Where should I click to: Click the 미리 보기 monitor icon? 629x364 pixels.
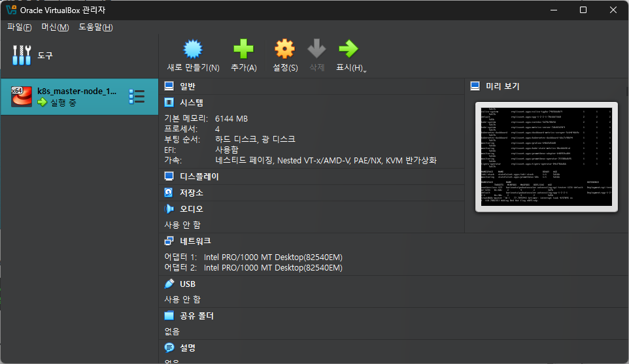pos(475,86)
